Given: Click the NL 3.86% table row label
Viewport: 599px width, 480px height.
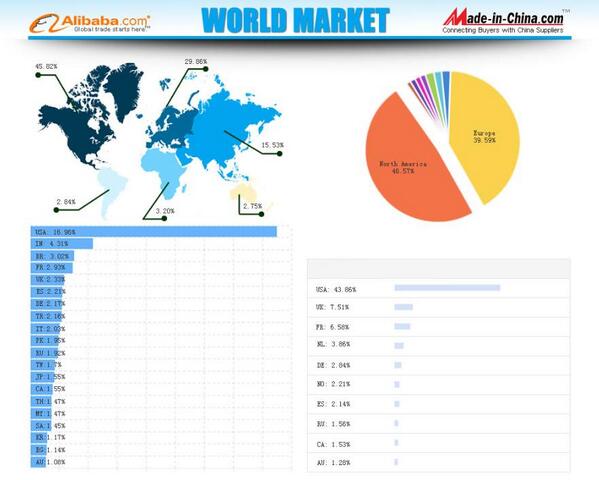Looking at the screenshot, I should click(333, 344).
